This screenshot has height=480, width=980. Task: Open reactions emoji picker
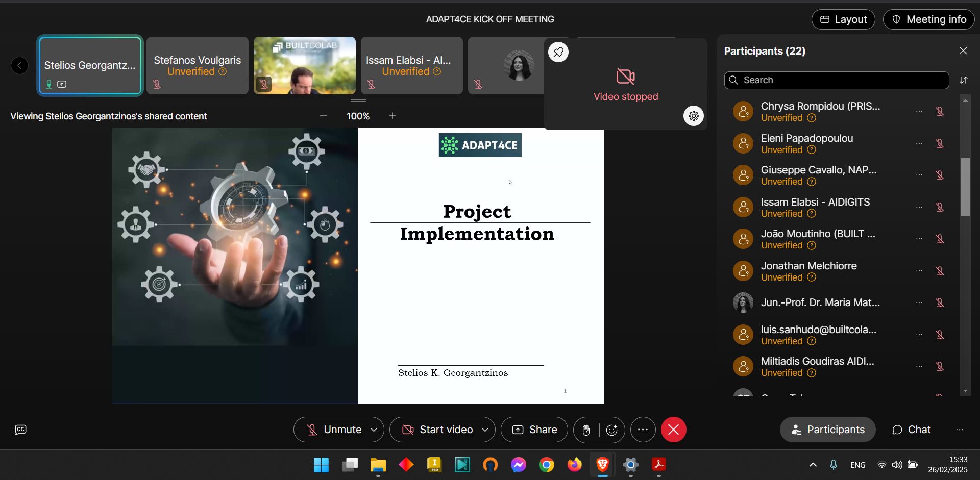[x=611, y=430]
